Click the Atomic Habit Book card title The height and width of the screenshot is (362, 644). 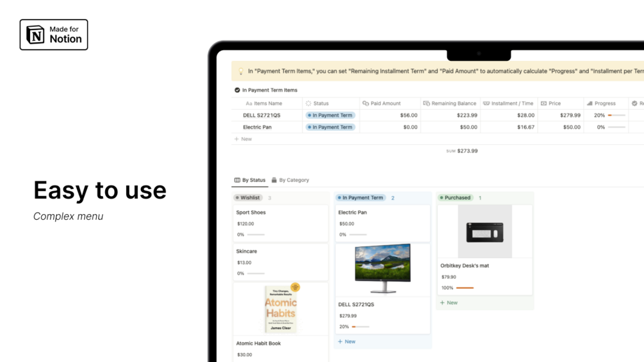point(258,343)
